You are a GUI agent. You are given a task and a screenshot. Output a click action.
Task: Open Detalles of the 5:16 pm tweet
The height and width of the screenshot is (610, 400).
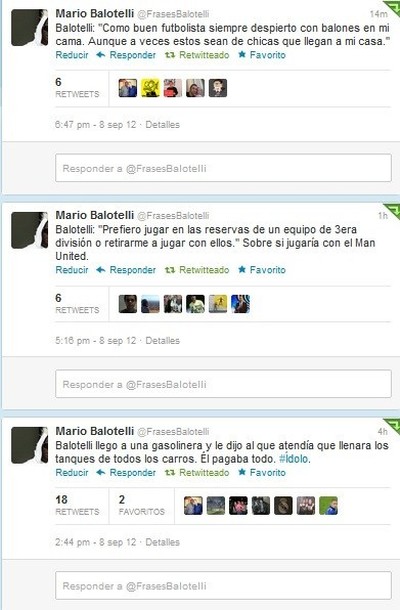click(x=163, y=341)
